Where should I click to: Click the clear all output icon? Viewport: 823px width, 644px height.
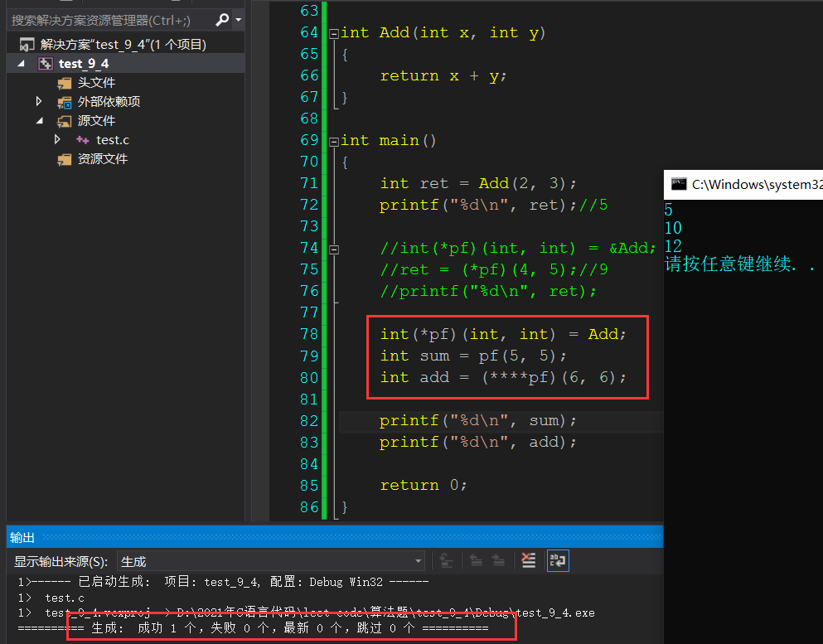coord(529,560)
